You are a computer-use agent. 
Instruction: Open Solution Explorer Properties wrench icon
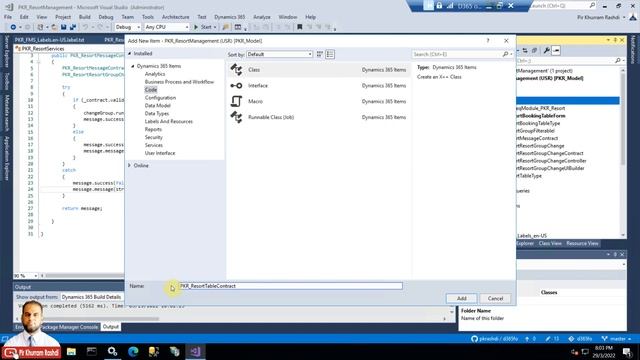click(x=547, y=51)
